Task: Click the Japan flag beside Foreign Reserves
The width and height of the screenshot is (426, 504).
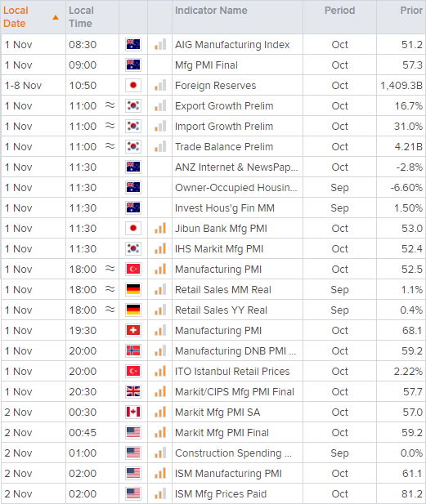Action: [133, 85]
